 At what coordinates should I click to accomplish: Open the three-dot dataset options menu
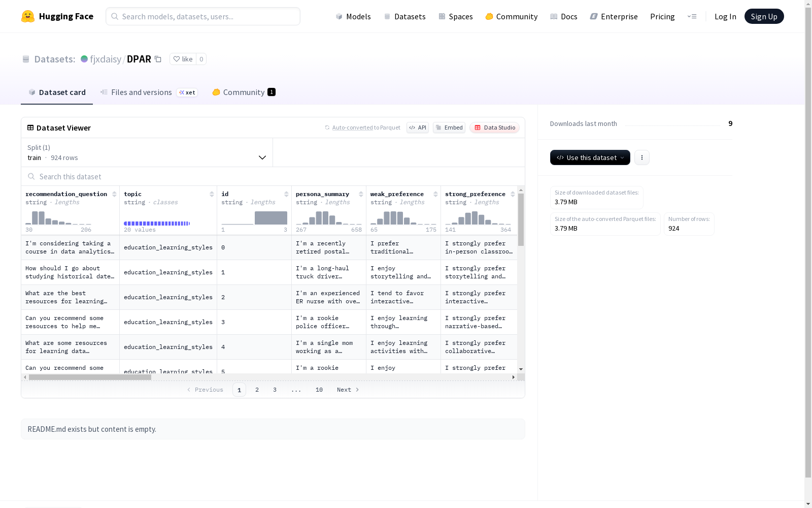(642, 157)
